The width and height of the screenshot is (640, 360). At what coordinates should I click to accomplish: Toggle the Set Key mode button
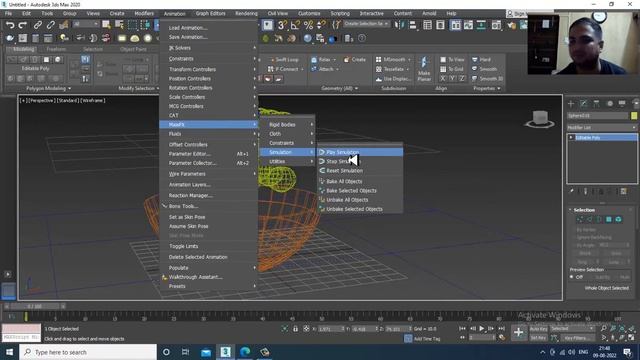click(538, 338)
